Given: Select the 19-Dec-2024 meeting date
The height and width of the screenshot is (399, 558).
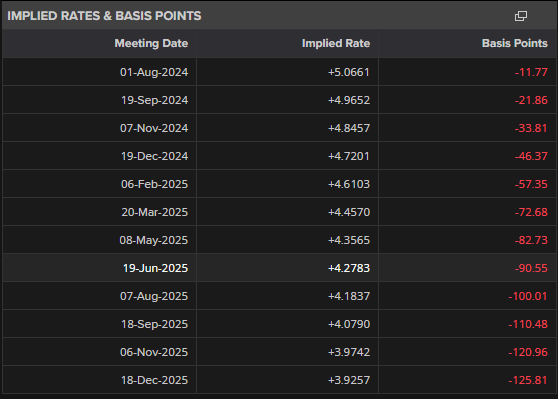Looking at the screenshot, I should pyautogui.click(x=154, y=156).
